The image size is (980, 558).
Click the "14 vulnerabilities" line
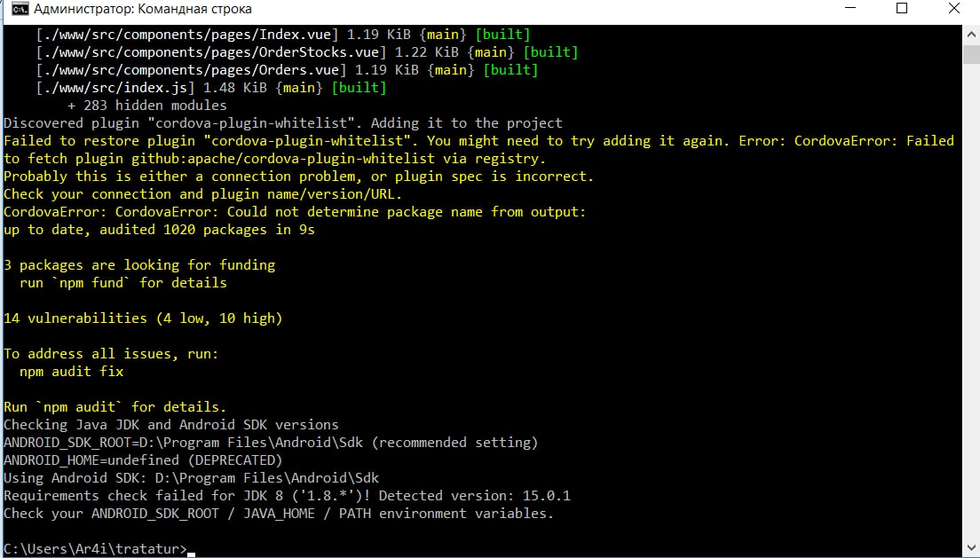click(x=143, y=318)
